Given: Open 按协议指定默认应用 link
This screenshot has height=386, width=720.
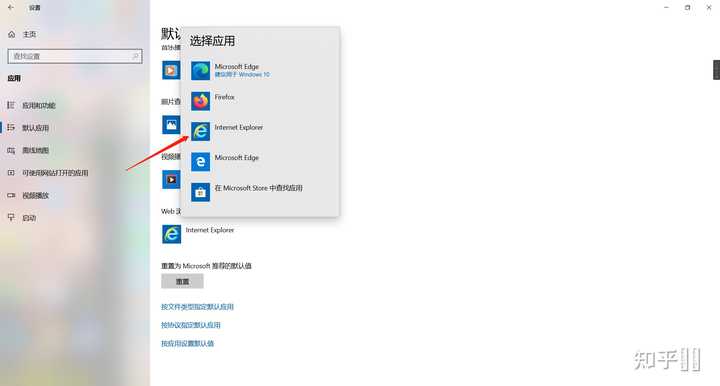Looking at the screenshot, I should click(191, 325).
